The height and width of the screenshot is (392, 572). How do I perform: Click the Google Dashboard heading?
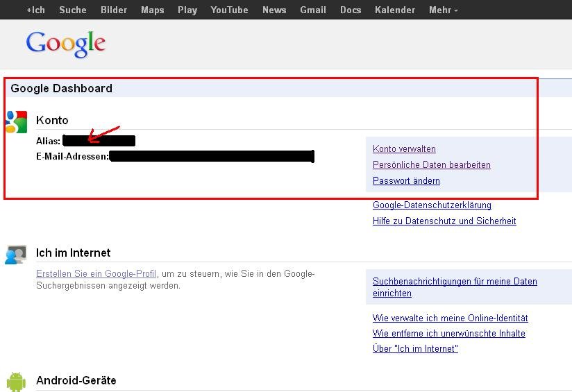pyautogui.click(x=61, y=88)
